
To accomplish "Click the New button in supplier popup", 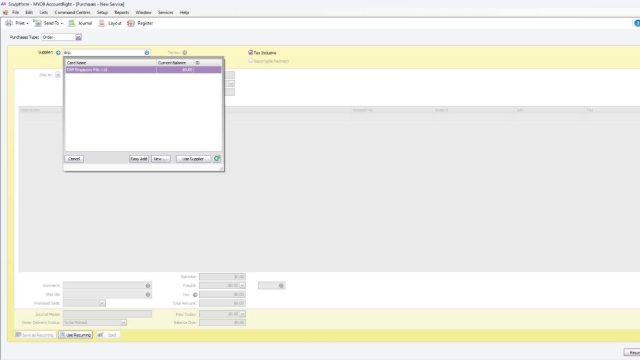I will pos(160,159).
